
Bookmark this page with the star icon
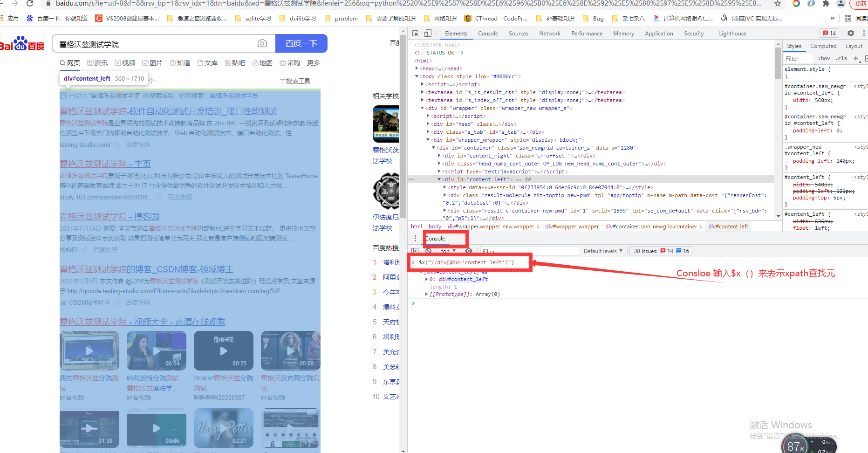point(778,3)
